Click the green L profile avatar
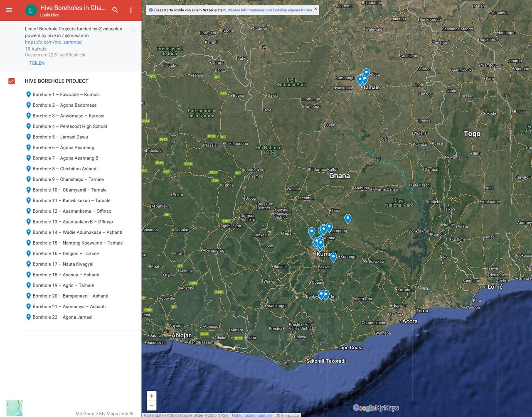 tap(31, 10)
